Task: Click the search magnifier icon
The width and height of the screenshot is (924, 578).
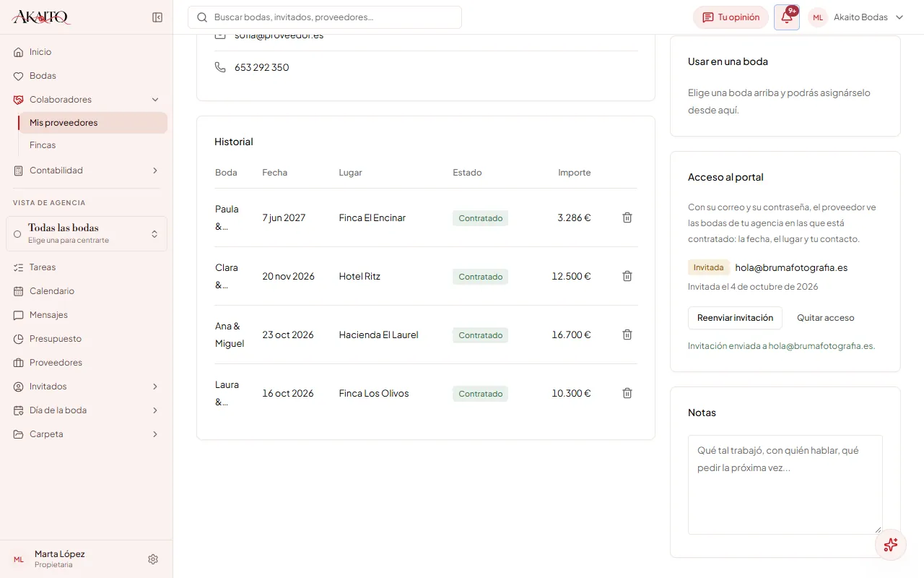Action: point(202,17)
